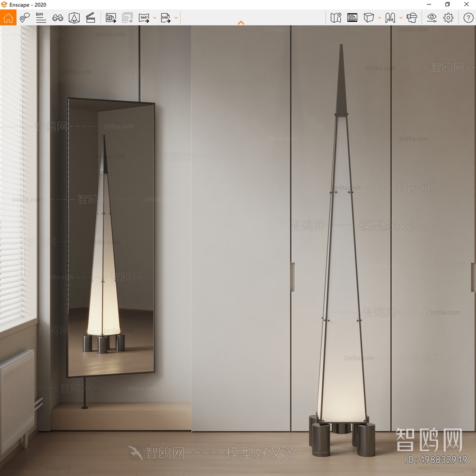476x476 pixels.
Task: Restore down the Enscape window
Action: tap(447, 4)
